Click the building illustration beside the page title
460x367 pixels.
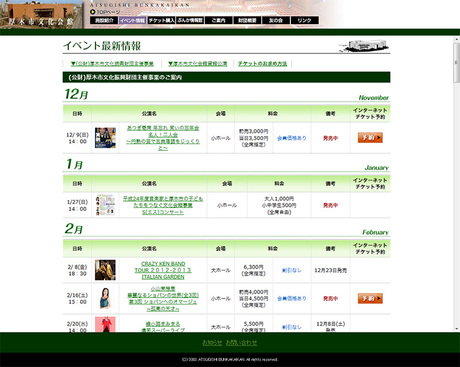pos(364,46)
